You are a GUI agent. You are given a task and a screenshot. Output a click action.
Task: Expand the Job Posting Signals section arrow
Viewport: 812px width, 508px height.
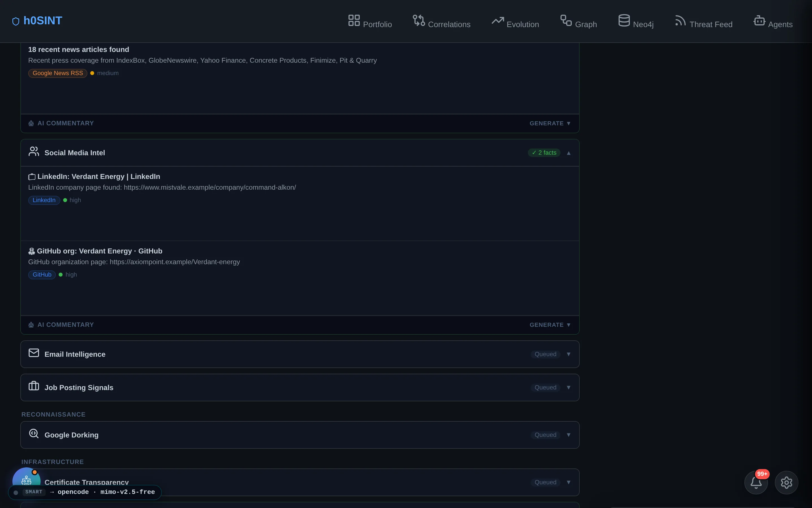568,387
